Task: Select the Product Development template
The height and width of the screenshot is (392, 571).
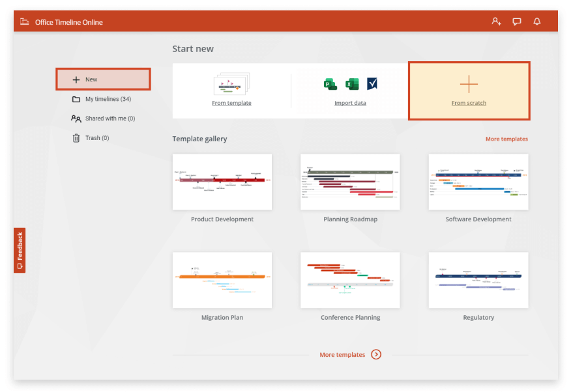Action: click(x=222, y=182)
